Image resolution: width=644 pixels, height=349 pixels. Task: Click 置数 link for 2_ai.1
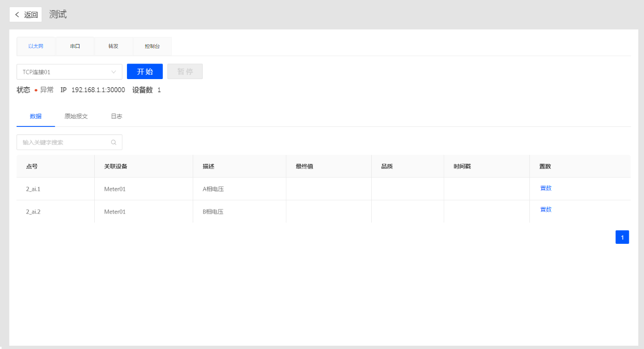tap(546, 188)
